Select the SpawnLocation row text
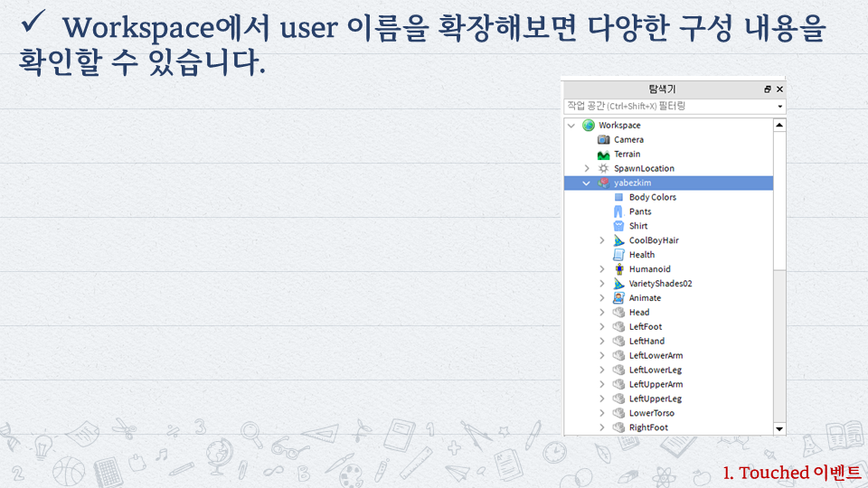The width and height of the screenshot is (868, 488). (x=644, y=168)
